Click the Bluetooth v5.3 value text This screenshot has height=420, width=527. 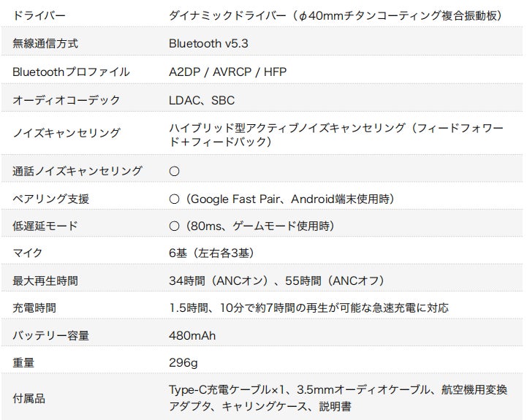click(x=208, y=44)
